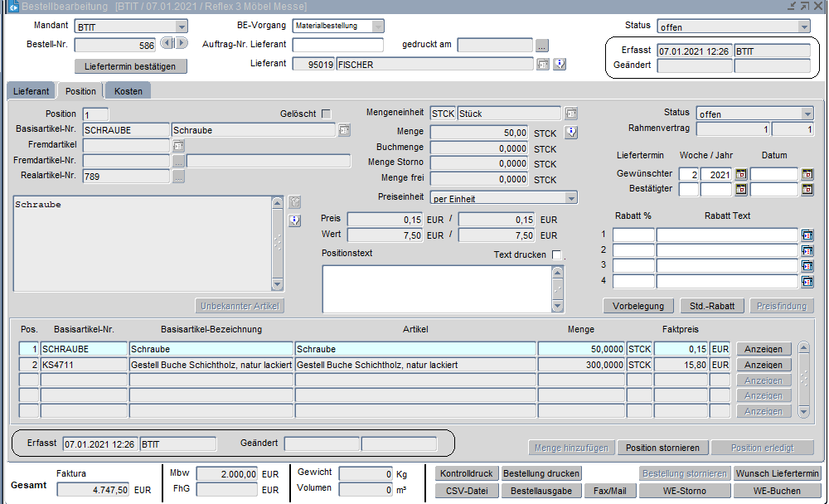Click into the Positionstext field
Screen dimensions: 829x504
[435, 288]
